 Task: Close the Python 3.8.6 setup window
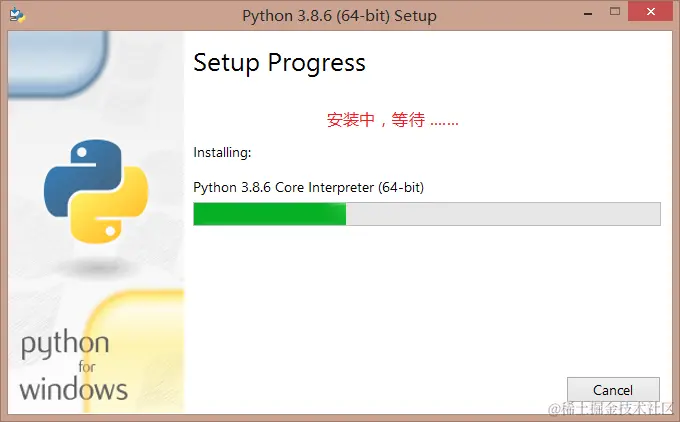[651, 12]
